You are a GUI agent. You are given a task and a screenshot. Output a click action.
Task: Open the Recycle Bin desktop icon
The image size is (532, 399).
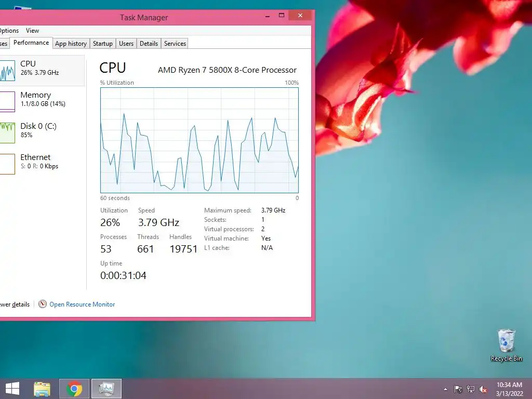pos(506,345)
